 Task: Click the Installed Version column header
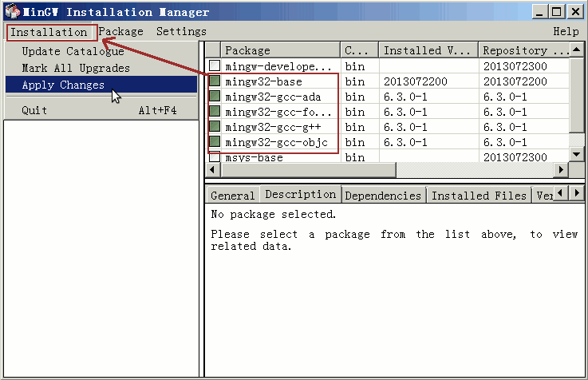point(428,50)
